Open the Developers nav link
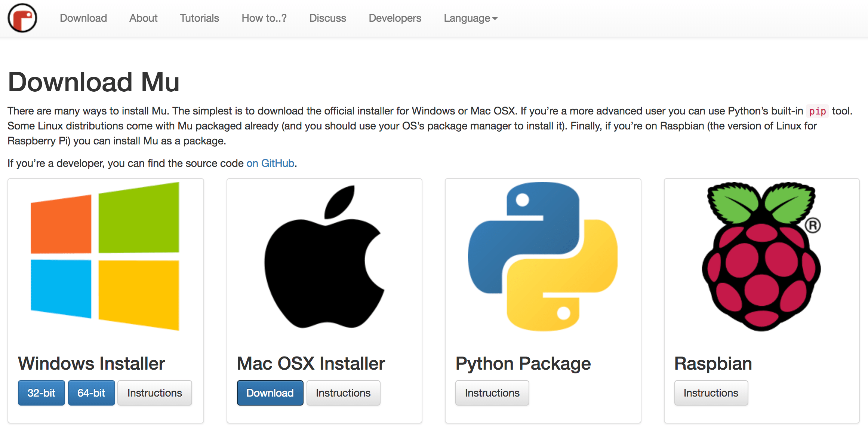 pos(395,18)
